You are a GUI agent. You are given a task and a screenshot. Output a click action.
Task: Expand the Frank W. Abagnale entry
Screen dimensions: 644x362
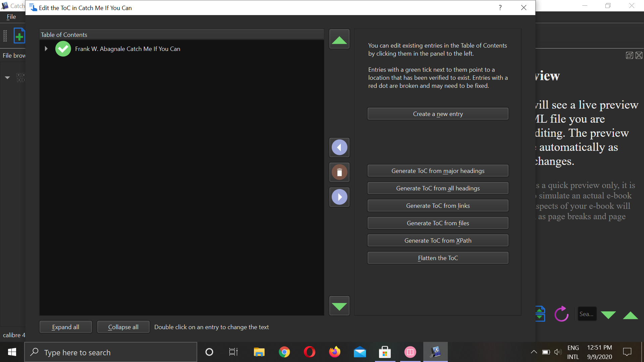[x=46, y=49]
